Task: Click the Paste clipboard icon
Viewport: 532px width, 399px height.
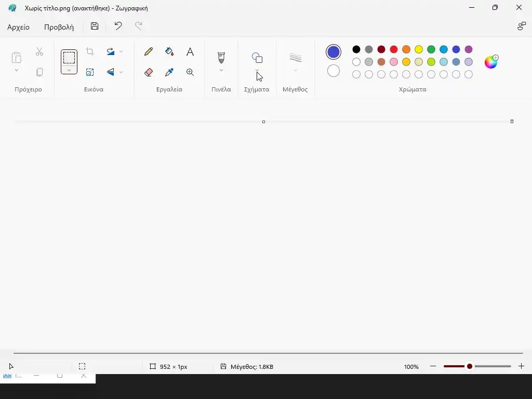Action: 17,57
